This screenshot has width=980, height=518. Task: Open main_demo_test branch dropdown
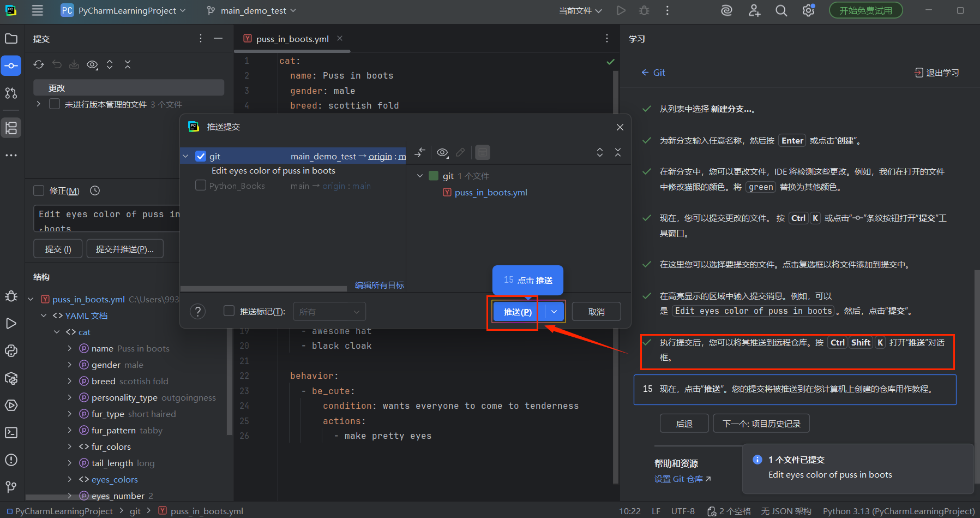pyautogui.click(x=252, y=10)
